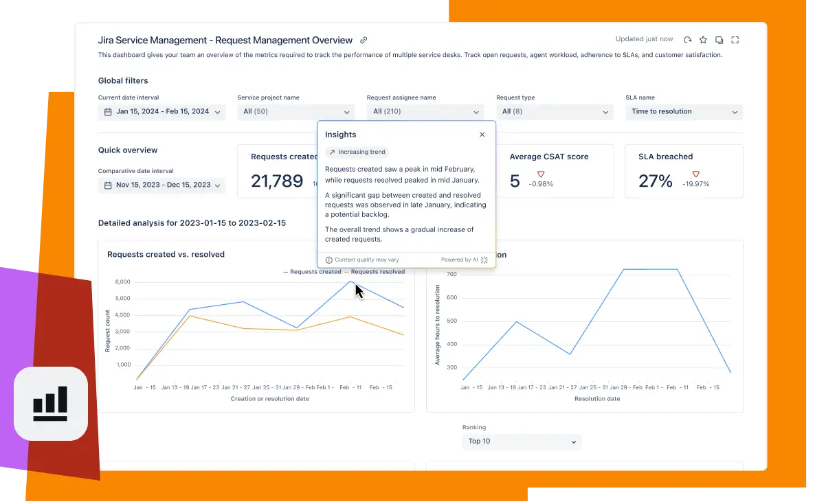Click the -0.98% CSAT change value
826x504 pixels.
pyautogui.click(x=541, y=184)
